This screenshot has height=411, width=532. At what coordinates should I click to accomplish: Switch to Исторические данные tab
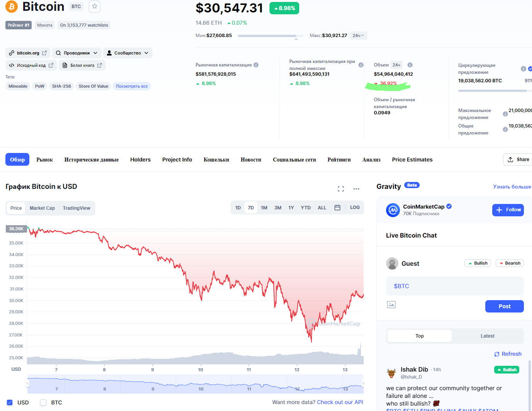[x=91, y=160]
